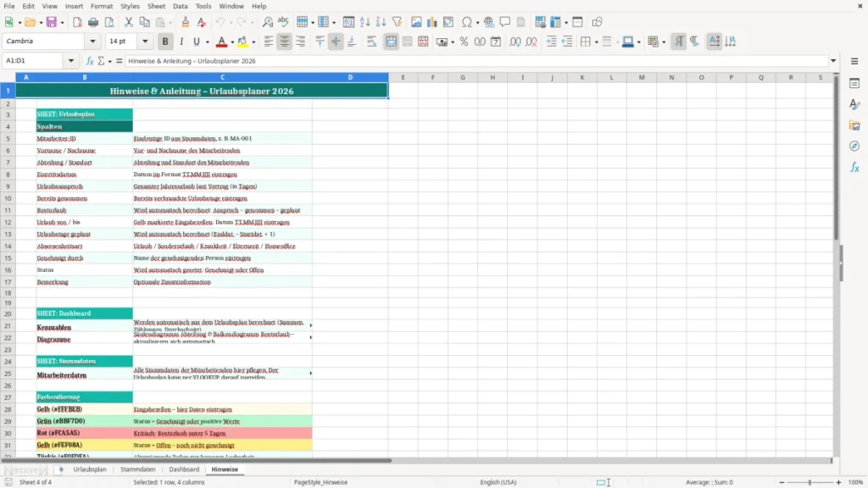The image size is (868, 488).
Task: Toggle Bold formatting
Action: pyautogui.click(x=165, y=42)
